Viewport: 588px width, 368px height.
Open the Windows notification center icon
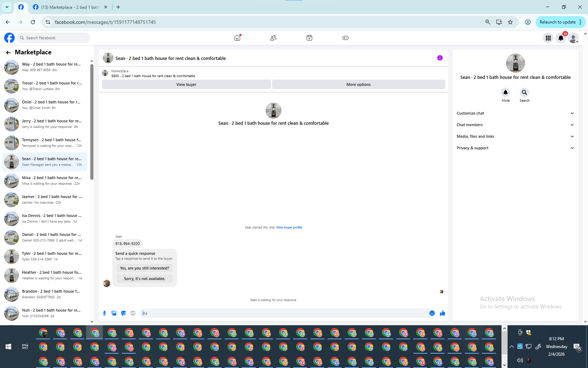(x=577, y=347)
